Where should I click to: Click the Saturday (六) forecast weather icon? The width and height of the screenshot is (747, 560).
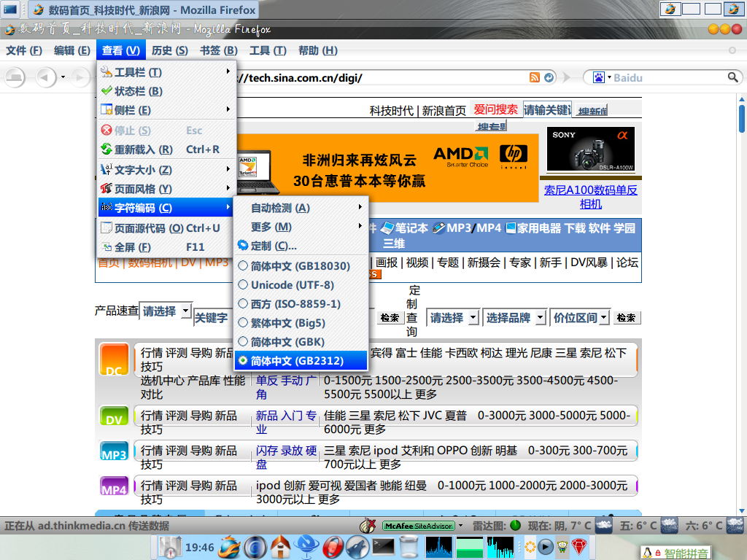(734, 526)
